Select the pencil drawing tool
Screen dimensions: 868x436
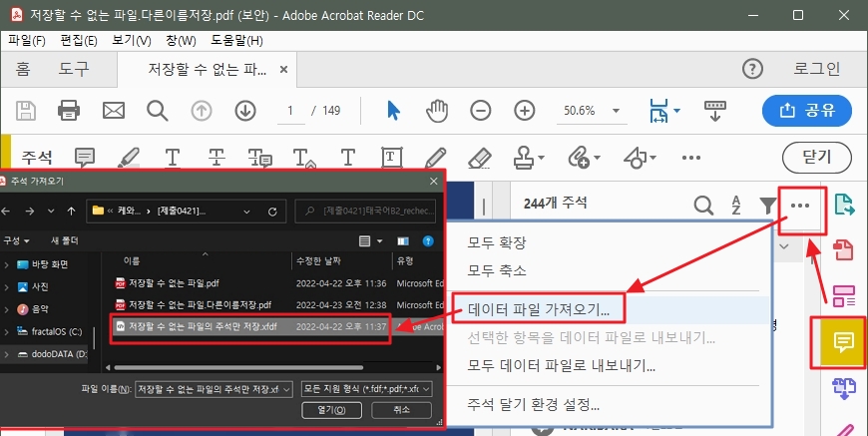coord(436,158)
